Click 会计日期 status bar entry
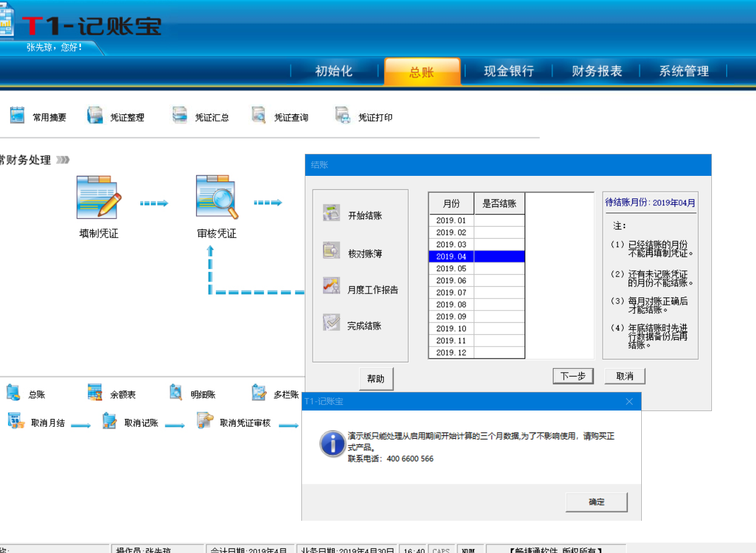Viewport: 756px width, 553px height. coord(249,550)
